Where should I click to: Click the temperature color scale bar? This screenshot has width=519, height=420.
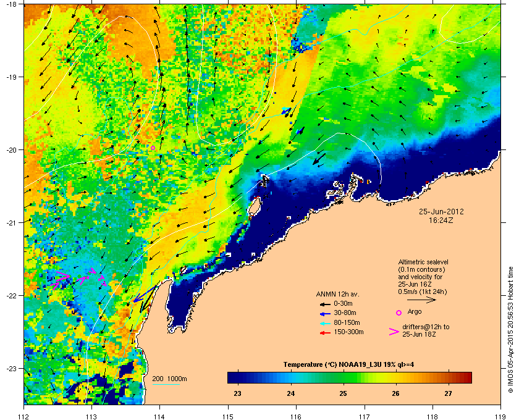pyautogui.click(x=350, y=377)
